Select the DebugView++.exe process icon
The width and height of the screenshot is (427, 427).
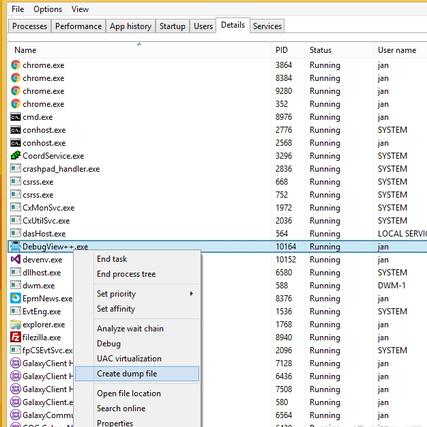pyautogui.click(x=15, y=247)
